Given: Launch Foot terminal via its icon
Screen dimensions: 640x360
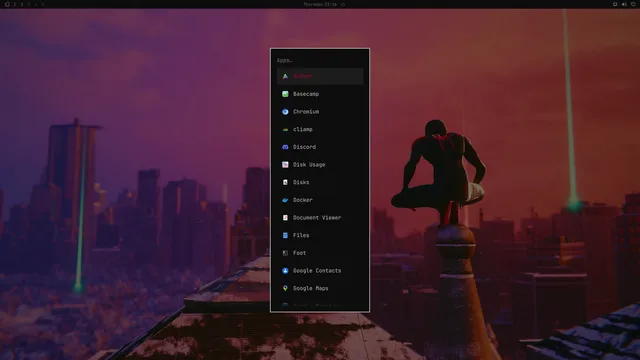Looking at the screenshot, I should pyautogui.click(x=285, y=253).
